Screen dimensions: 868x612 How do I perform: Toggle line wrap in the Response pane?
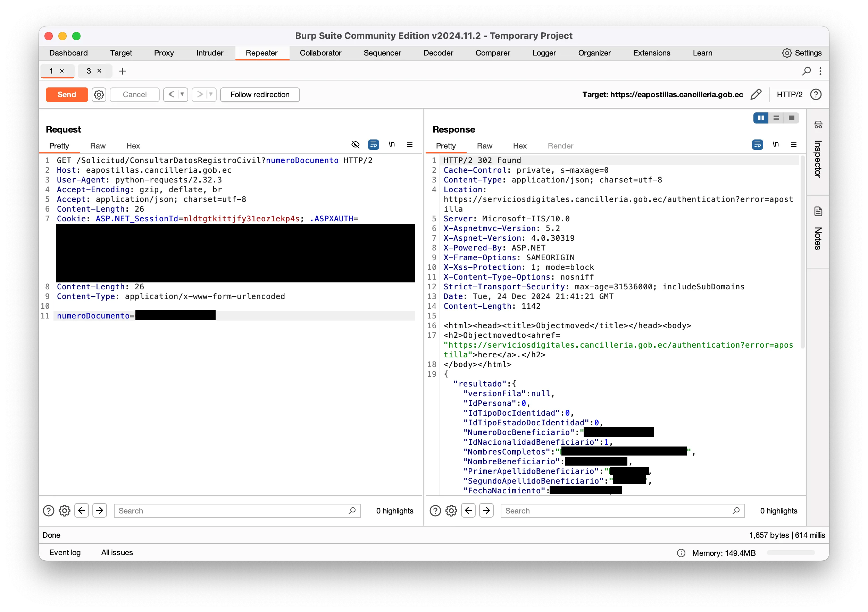coord(758,145)
